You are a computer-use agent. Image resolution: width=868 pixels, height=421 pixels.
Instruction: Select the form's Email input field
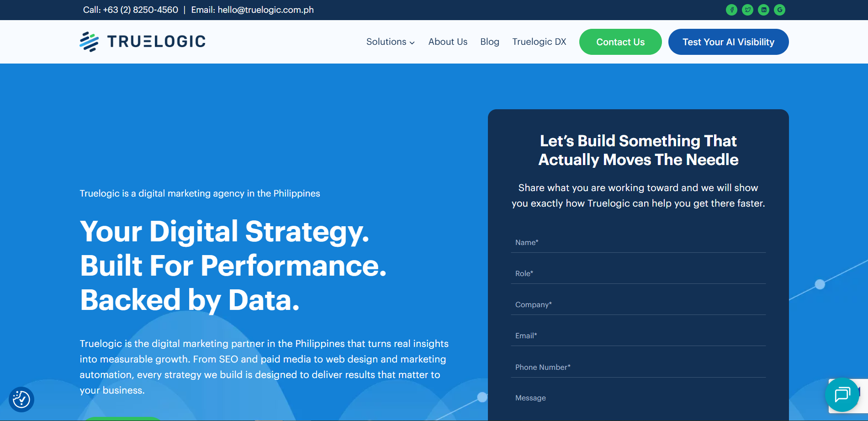pos(638,336)
